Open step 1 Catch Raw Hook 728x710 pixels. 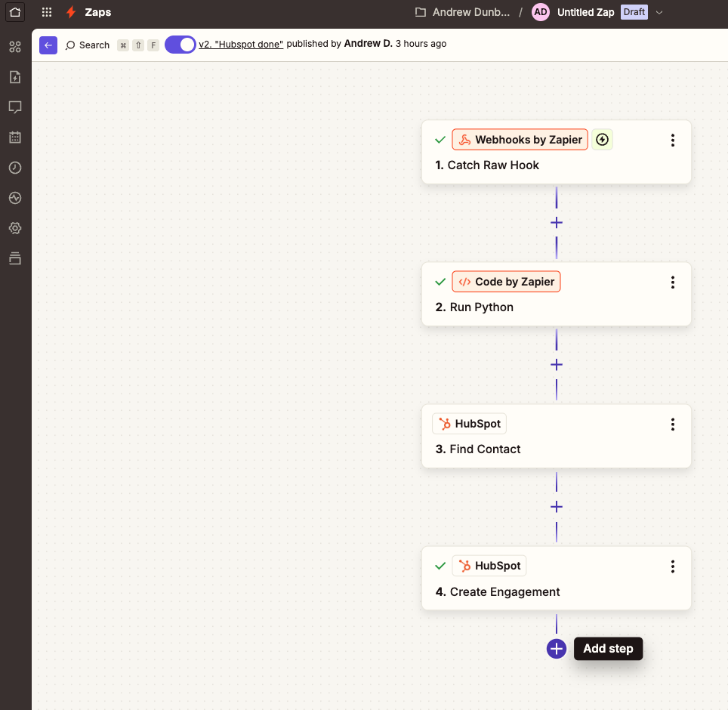point(557,152)
